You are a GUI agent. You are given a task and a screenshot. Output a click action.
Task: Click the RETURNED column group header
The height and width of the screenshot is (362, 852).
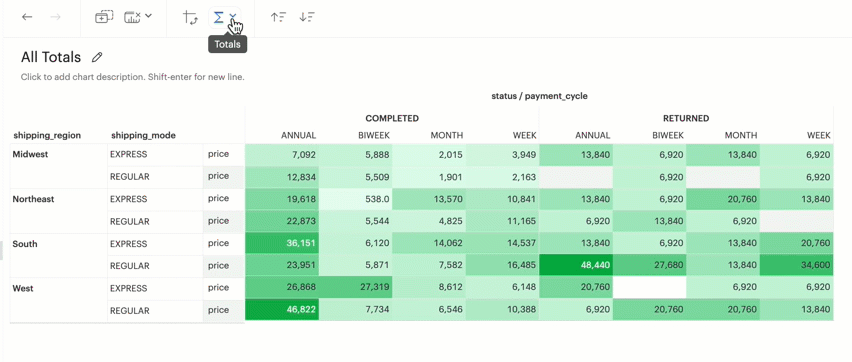[686, 118]
